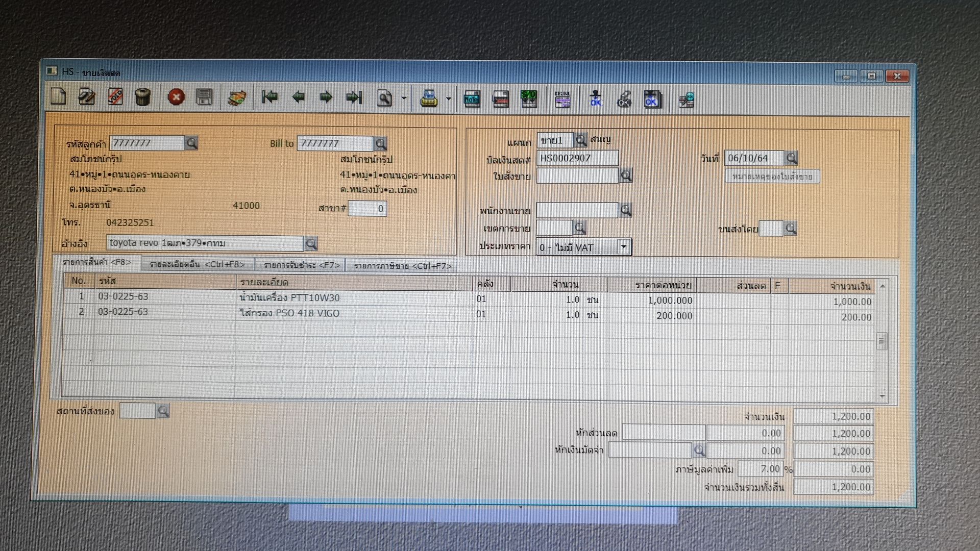
Task: Click the branch number field showing 0
Action: click(x=367, y=209)
